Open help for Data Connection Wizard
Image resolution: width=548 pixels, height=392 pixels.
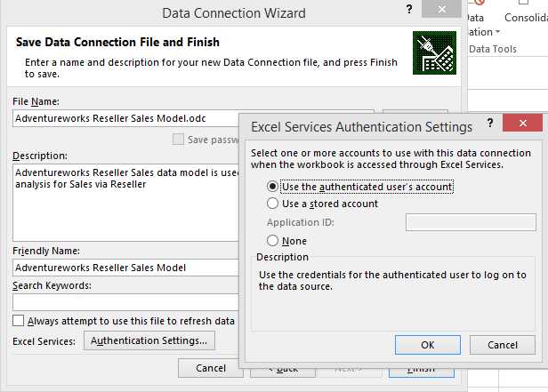pyautogui.click(x=409, y=9)
